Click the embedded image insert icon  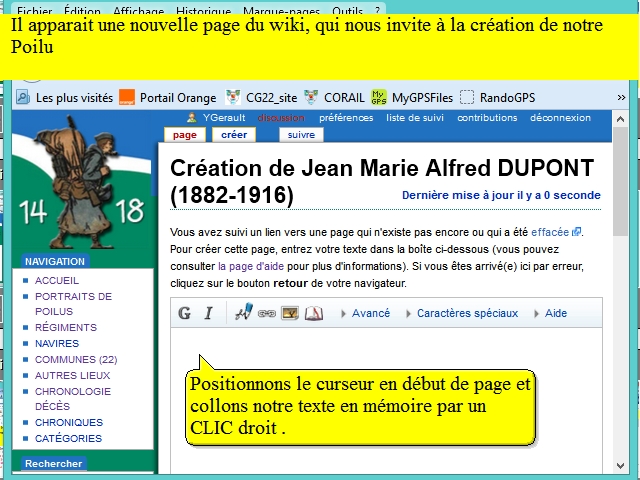click(290, 313)
